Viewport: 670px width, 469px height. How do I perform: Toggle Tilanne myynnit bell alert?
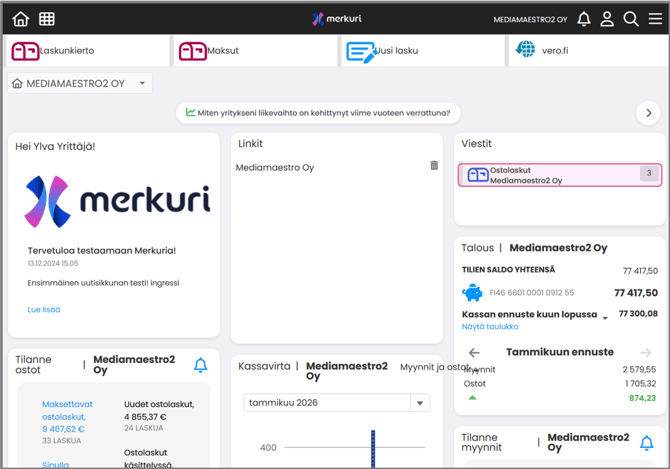(646, 443)
